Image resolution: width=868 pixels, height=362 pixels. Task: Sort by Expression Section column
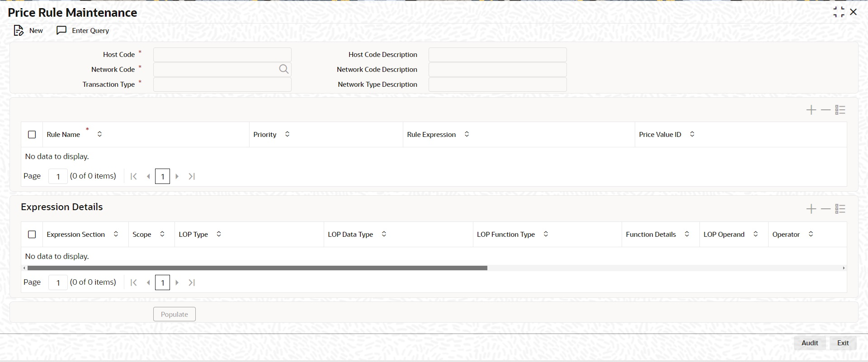[x=116, y=234]
